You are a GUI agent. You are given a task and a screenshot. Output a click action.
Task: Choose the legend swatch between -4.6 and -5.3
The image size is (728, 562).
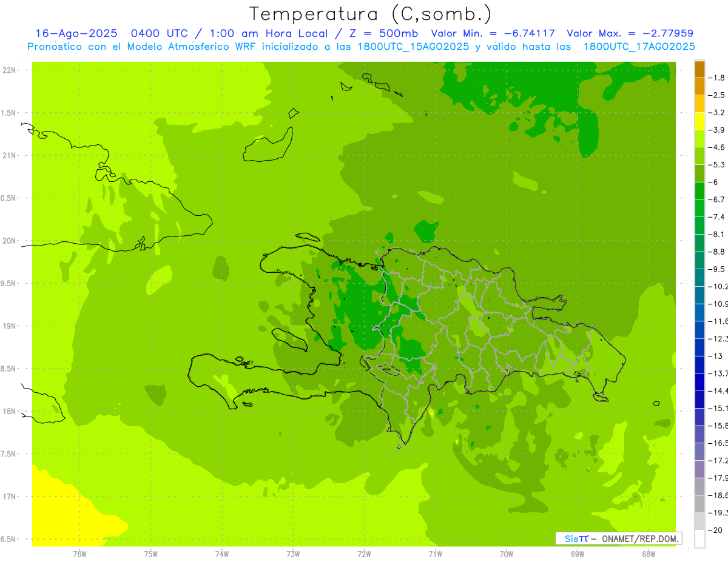(x=699, y=156)
